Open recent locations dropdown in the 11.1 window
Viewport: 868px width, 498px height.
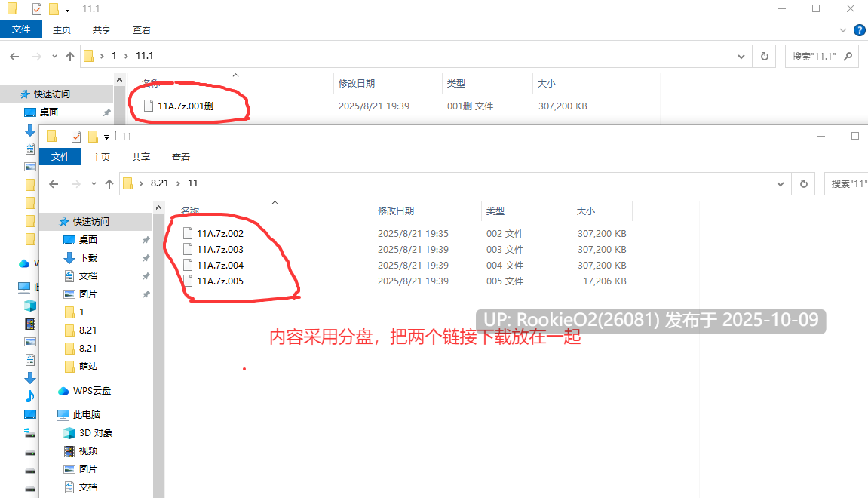click(54, 56)
